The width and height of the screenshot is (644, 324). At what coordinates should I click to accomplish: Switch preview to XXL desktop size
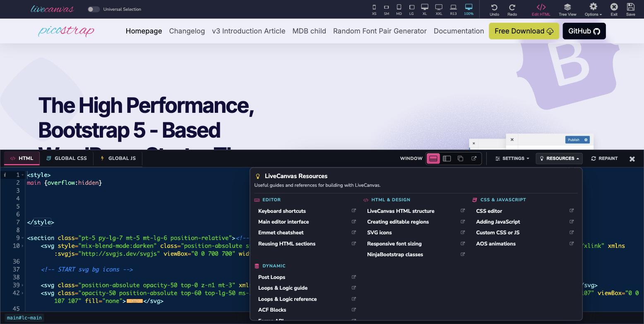tap(439, 10)
